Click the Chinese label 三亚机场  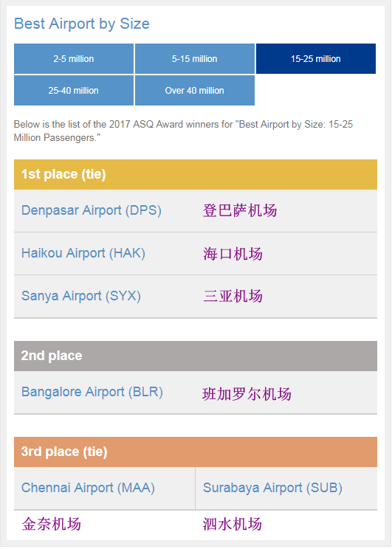(x=233, y=296)
